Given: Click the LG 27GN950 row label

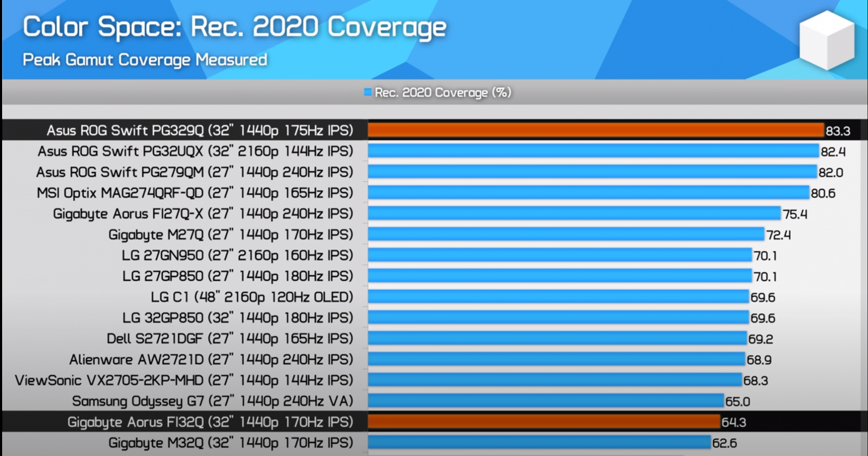Looking at the screenshot, I should (x=237, y=256).
